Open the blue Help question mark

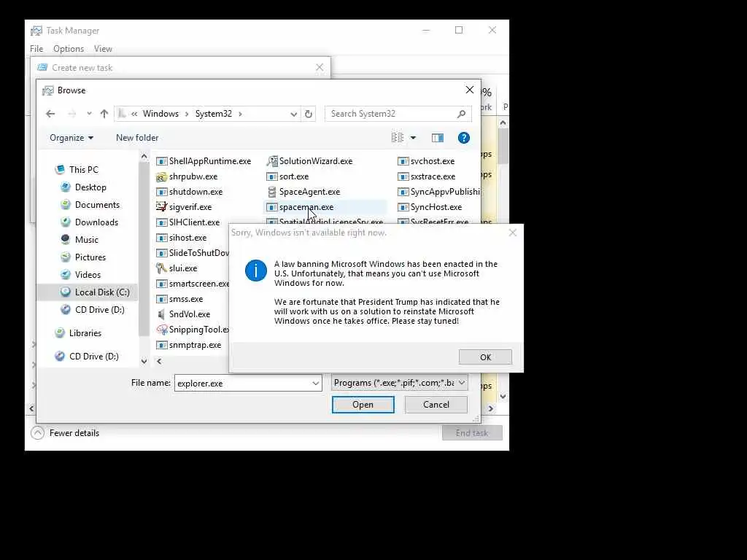pyautogui.click(x=463, y=138)
